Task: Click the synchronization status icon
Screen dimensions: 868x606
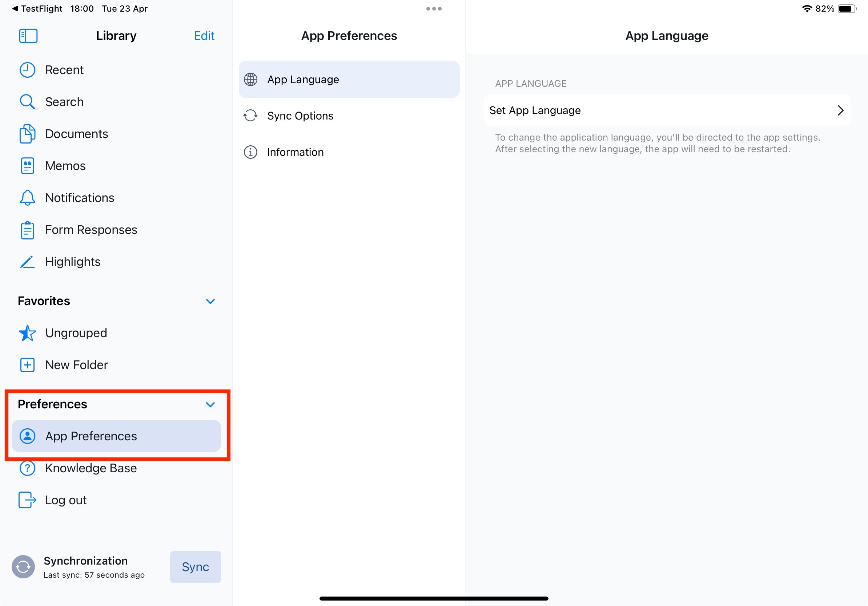Action: pyautogui.click(x=23, y=567)
